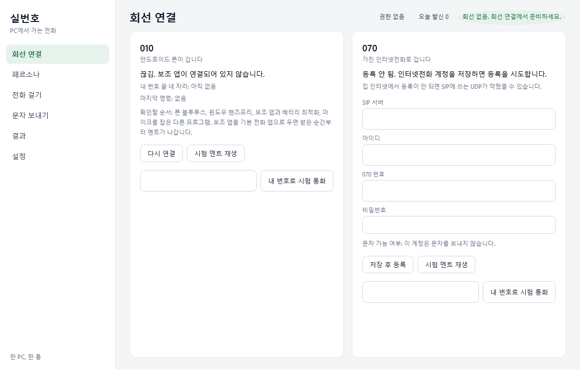Focus the 070 번호 input field
Screen dimensions: 588x389
point(458,191)
